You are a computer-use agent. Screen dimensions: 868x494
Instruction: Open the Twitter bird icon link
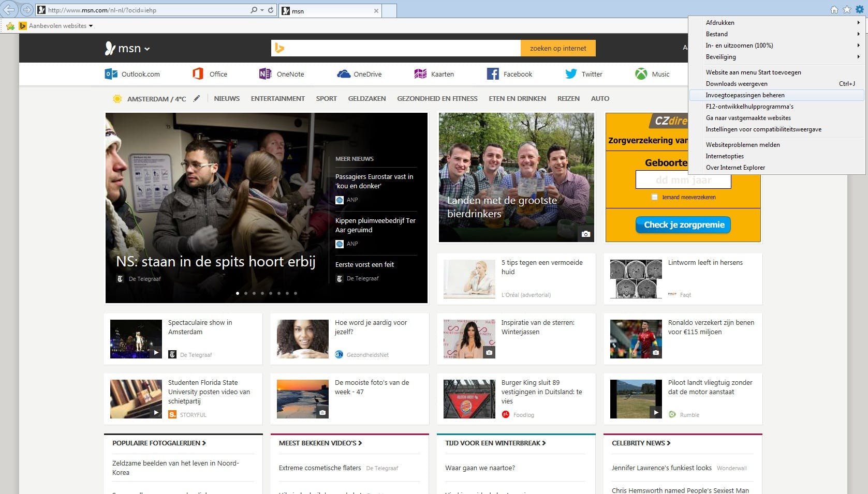point(571,74)
